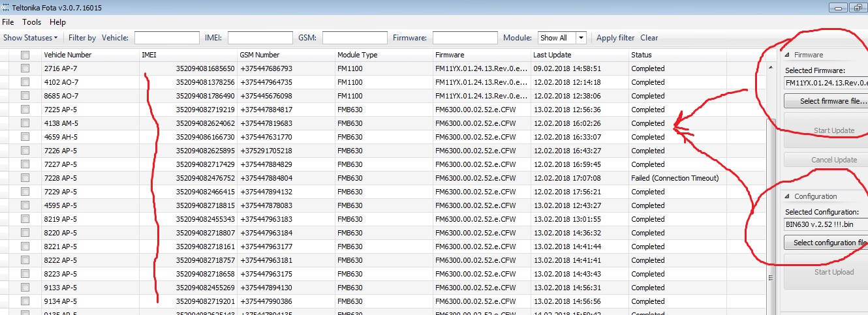Screen dimensions: 868x315
Task: Collapse the Firmware panel section
Action: point(787,55)
